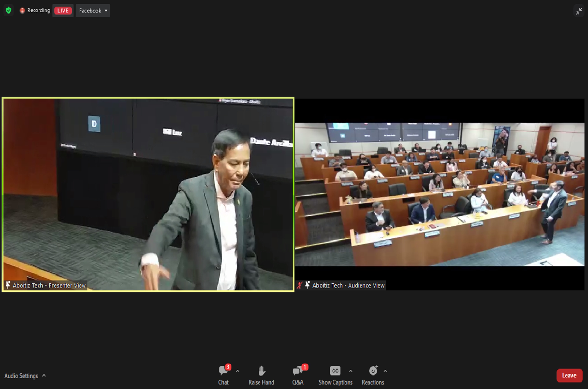The width and height of the screenshot is (588, 389).
Task: Click pin icon on Presenter View label
Action: pos(8,285)
